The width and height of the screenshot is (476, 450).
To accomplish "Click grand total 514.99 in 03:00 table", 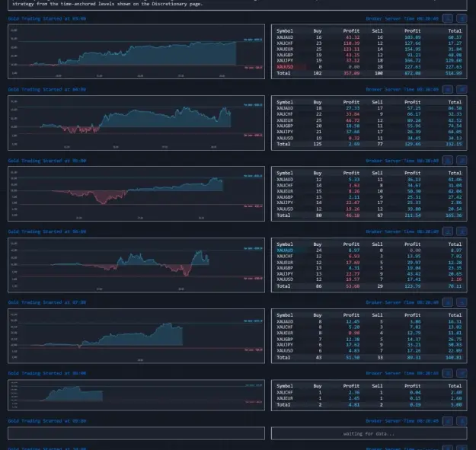I will [455, 73].
